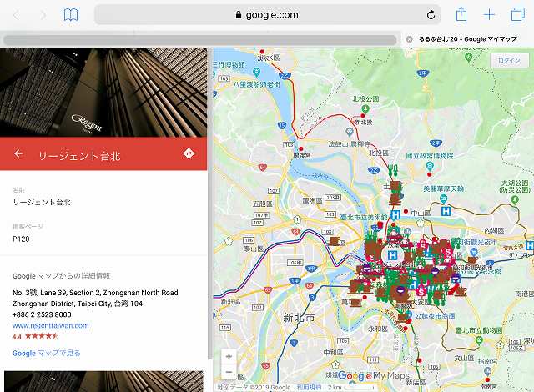Select highlighted H marker in white circle

pyautogui.click(x=393, y=255)
